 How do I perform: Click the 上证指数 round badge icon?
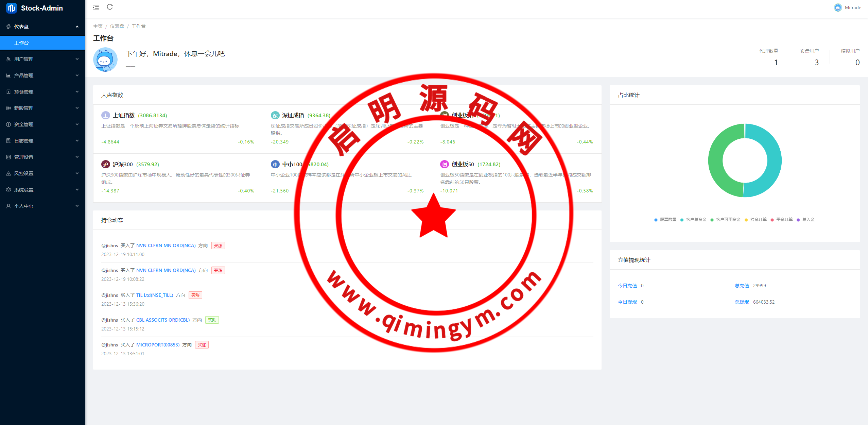pos(106,116)
